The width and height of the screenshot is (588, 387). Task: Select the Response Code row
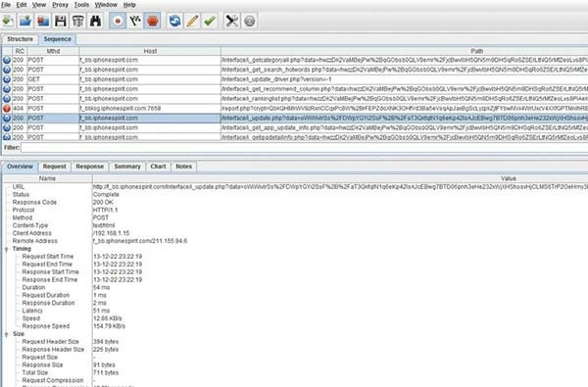(x=295, y=202)
